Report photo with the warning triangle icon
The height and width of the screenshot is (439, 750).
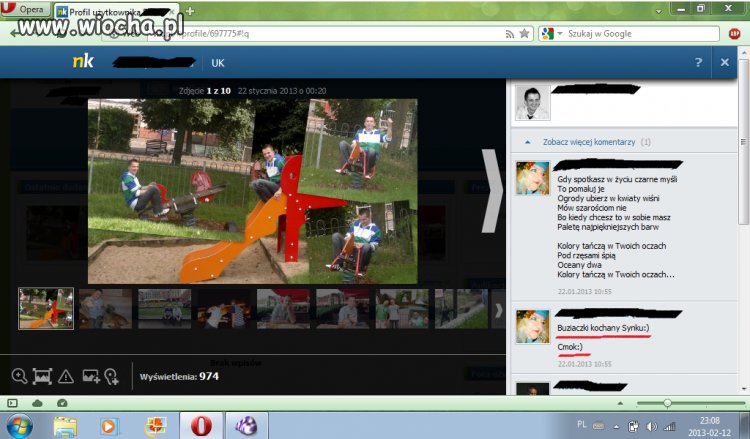coord(66,377)
